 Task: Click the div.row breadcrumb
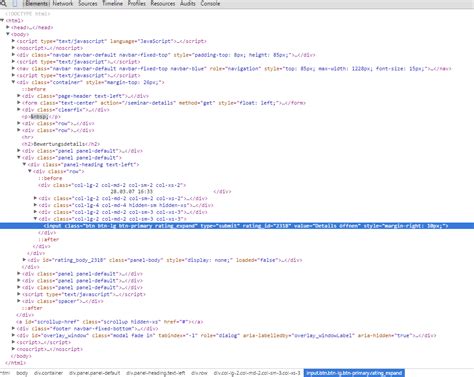199,373
